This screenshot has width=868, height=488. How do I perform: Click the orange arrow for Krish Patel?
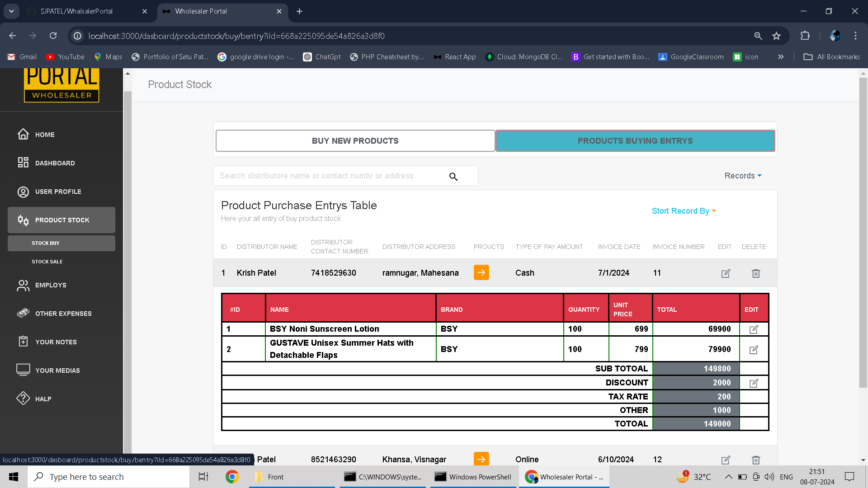(481, 272)
